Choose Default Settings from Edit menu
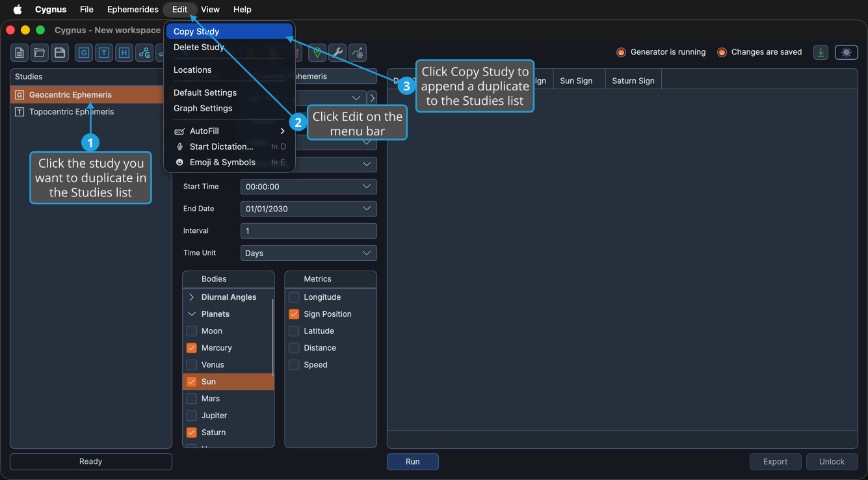868x480 pixels. (230, 92)
